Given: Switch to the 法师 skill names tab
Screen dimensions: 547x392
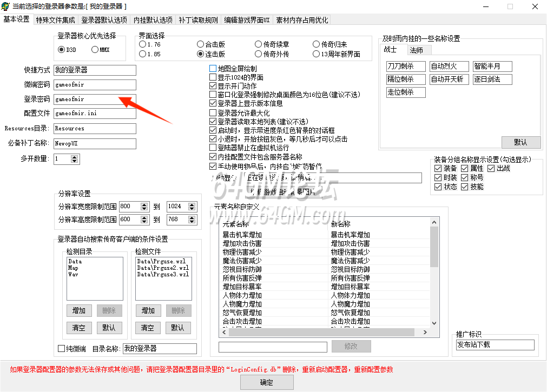Looking at the screenshot, I should [x=420, y=50].
